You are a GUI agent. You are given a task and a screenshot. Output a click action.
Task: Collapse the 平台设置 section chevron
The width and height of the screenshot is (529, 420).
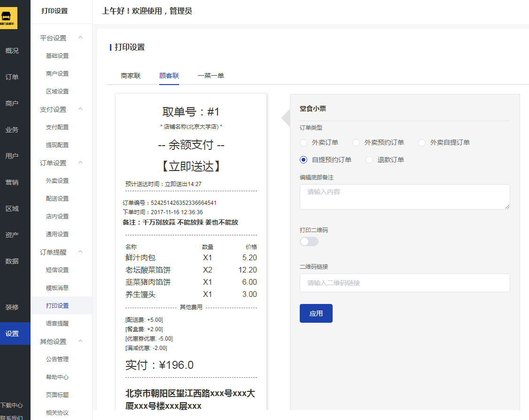point(80,38)
